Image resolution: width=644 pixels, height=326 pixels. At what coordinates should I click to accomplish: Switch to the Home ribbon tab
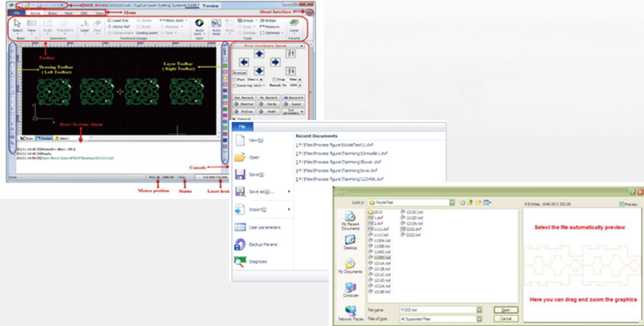tap(35, 13)
